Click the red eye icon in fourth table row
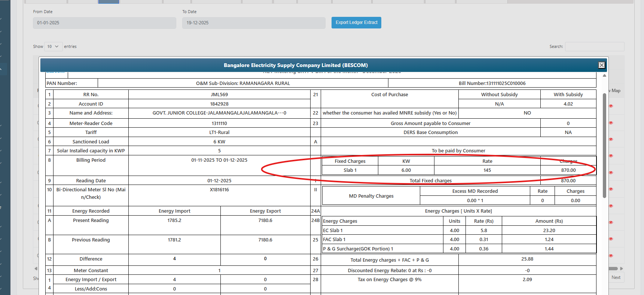This screenshot has height=295, width=644. (611, 156)
